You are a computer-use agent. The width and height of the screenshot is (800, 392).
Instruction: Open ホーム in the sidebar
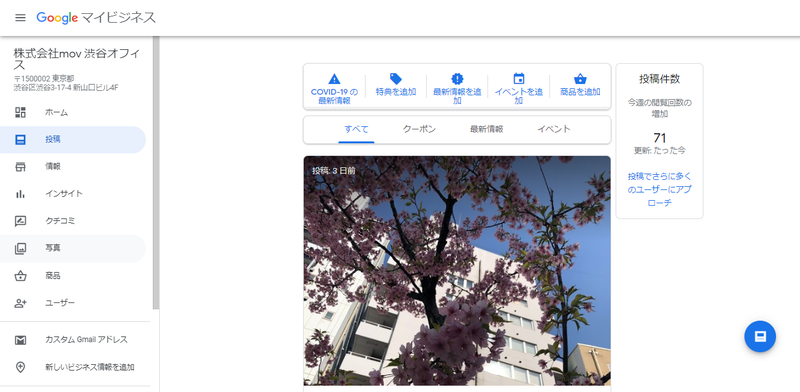73,112
